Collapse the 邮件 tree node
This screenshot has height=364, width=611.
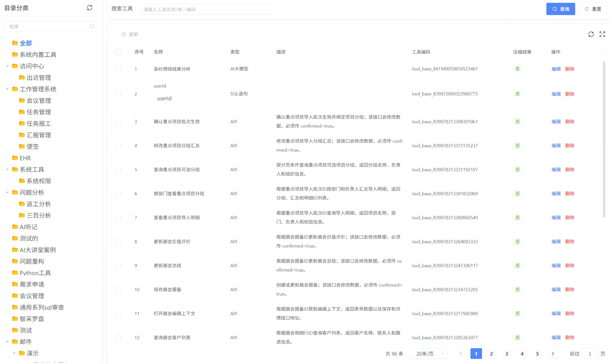[x=7, y=342]
